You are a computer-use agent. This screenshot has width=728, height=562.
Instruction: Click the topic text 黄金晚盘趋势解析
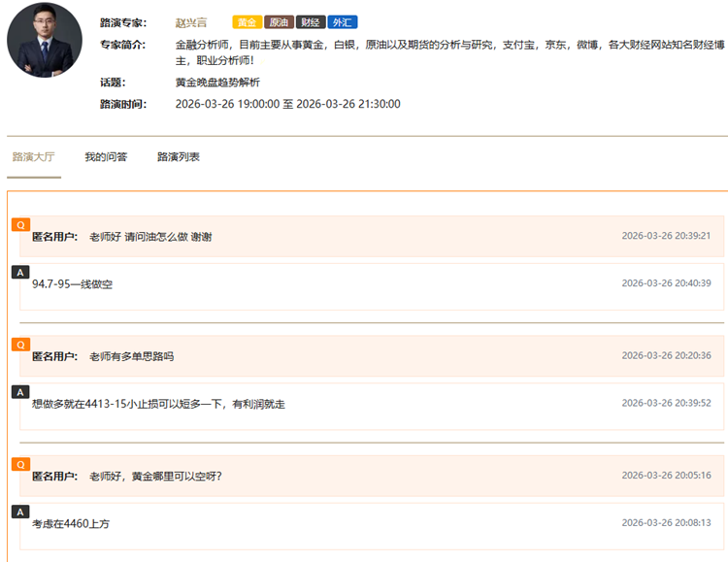[217, 83]
